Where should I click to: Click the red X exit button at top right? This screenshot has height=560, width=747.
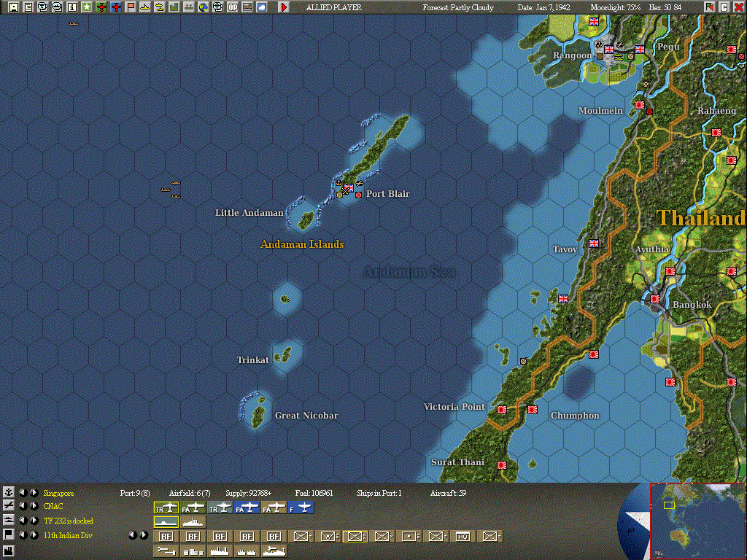(x=738, y=7)
